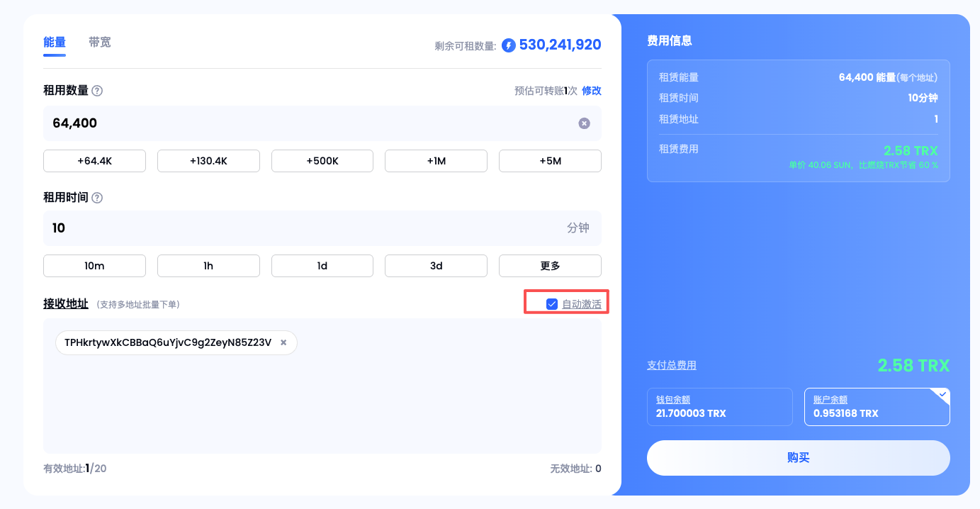Click the 费用信息 heading
980x509 pixels.
[670, 40]
